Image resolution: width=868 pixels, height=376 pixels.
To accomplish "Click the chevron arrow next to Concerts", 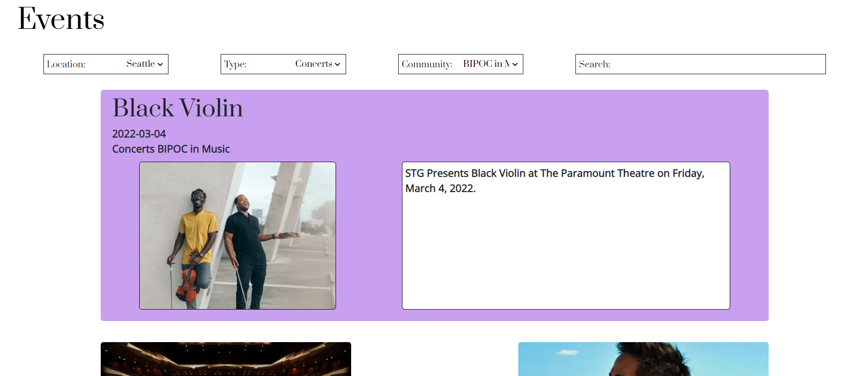I will coord(337,65).
